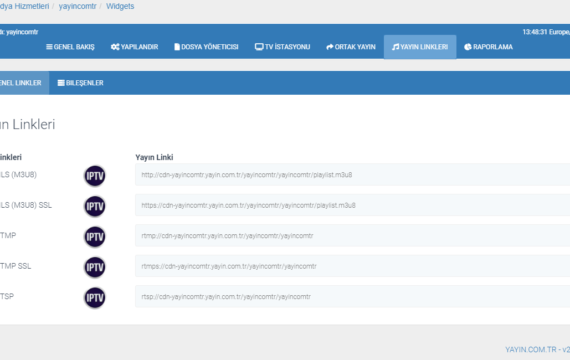Click the gears icon beside YAPILANDIR

coord(115,47)
